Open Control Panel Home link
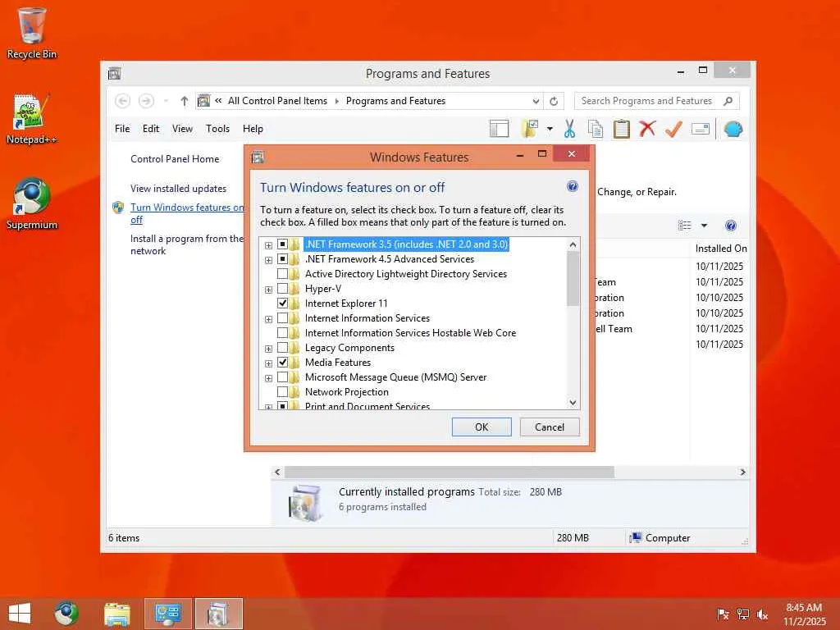The width and height of the screenshot is (840, 630). (x=175, y=159)
